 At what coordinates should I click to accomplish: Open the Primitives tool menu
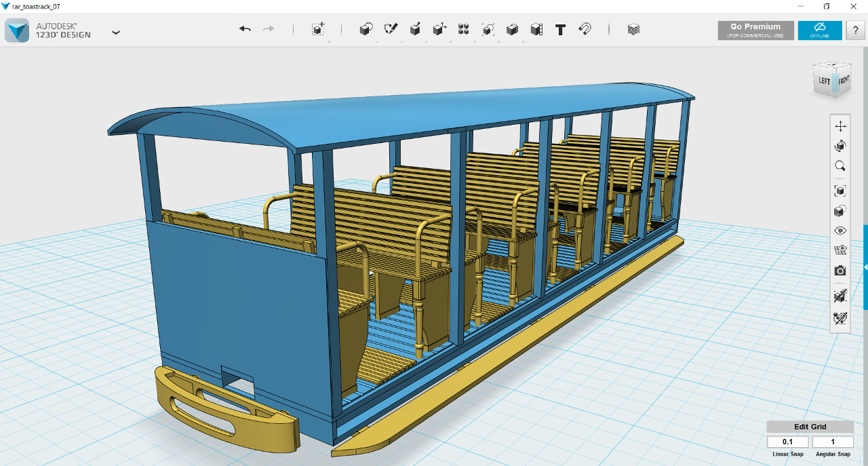[366, 29]
